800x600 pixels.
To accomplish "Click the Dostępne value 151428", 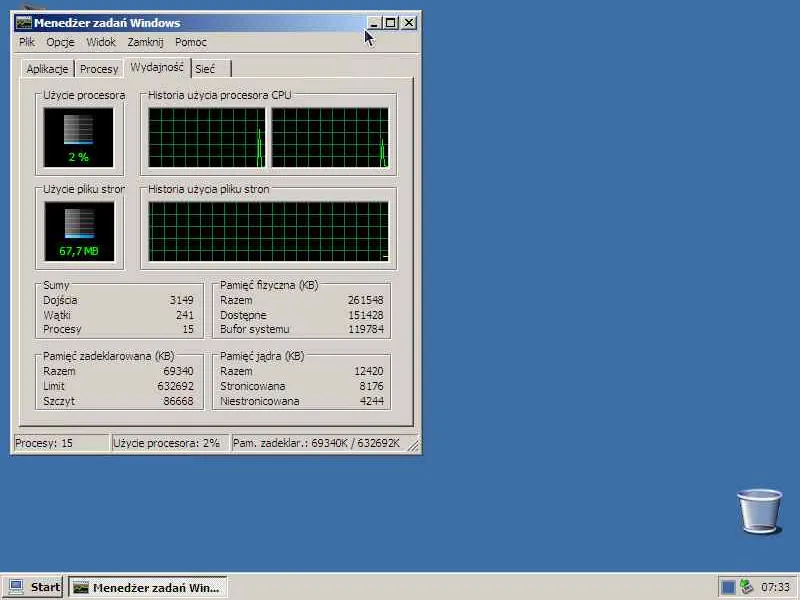I will [x=365, y=315].
